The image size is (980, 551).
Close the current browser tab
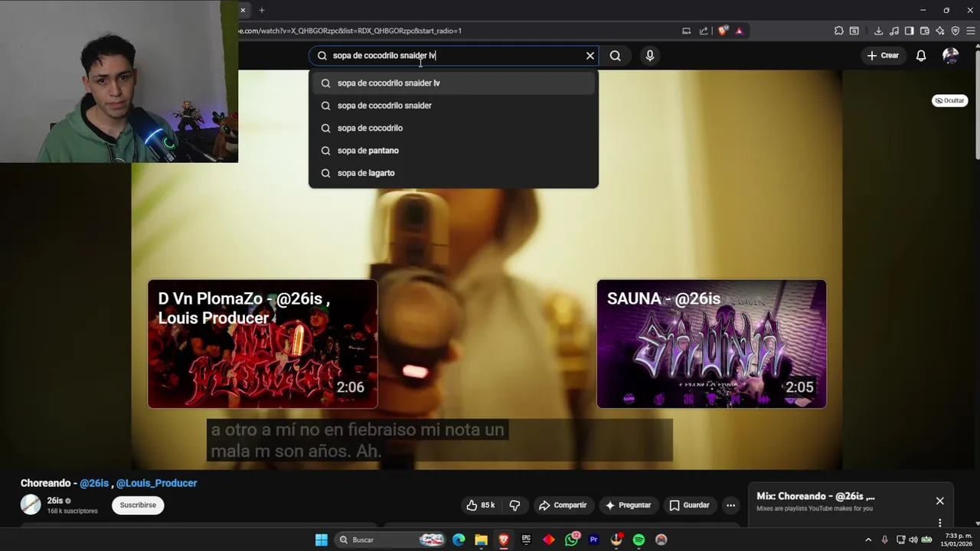243,10
